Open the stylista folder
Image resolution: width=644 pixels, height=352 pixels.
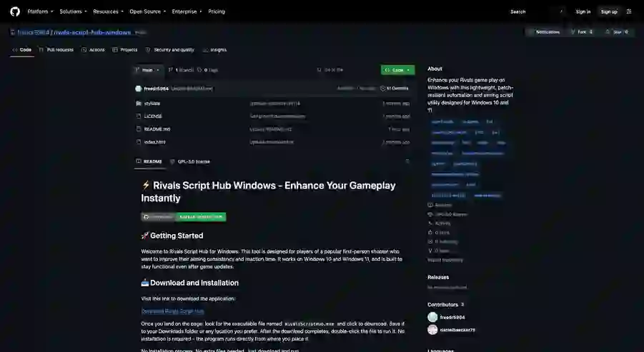[152, 104]
